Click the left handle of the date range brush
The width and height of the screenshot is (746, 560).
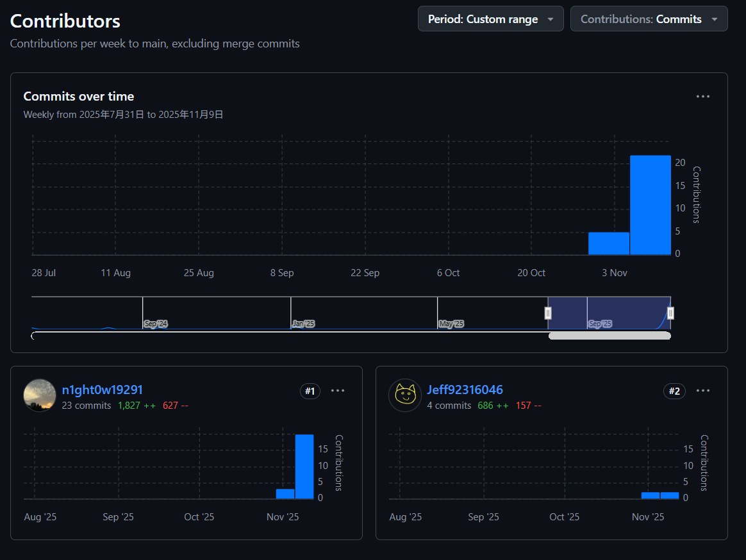coord(549,313)
